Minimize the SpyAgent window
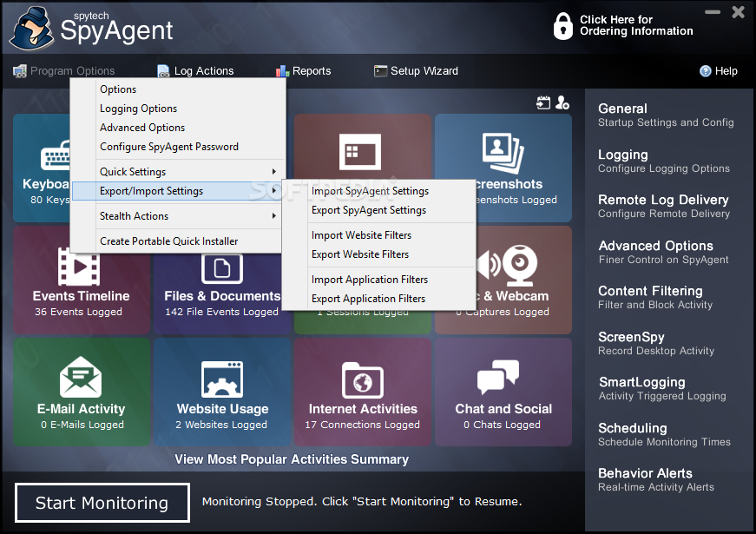 pyautogui.click(x=712, y=12)
